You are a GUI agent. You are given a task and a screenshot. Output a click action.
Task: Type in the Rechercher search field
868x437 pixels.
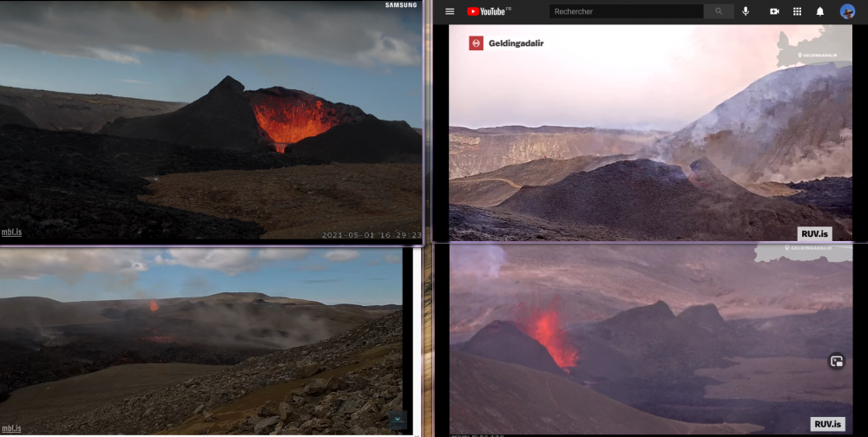coord(626,11)
